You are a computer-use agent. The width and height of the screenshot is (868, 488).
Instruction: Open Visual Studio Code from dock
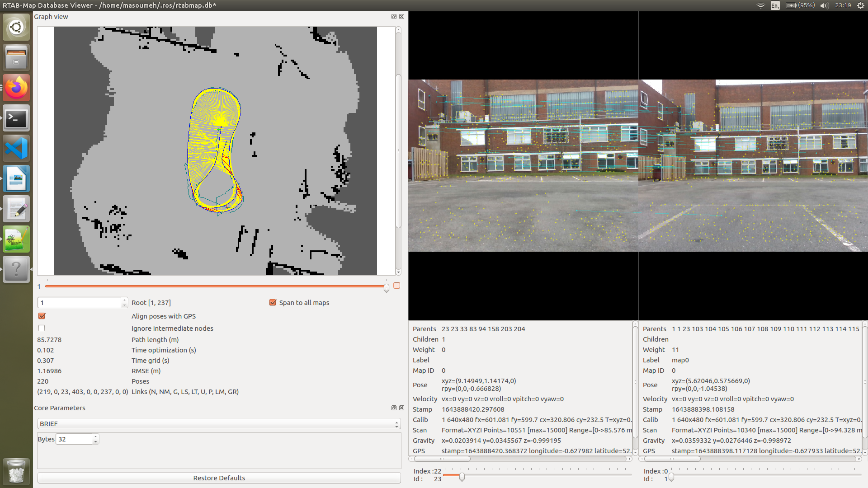click(x=16, y=149)
